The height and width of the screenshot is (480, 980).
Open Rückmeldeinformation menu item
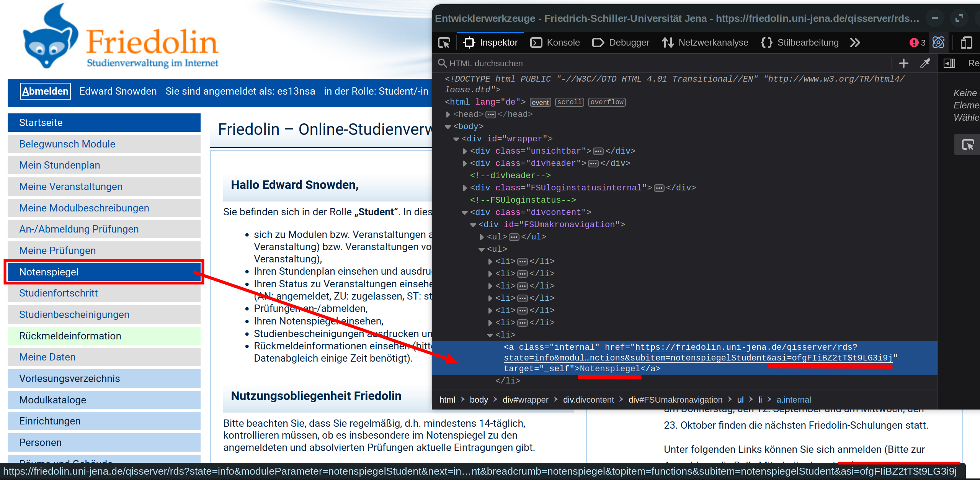[104, 336]
